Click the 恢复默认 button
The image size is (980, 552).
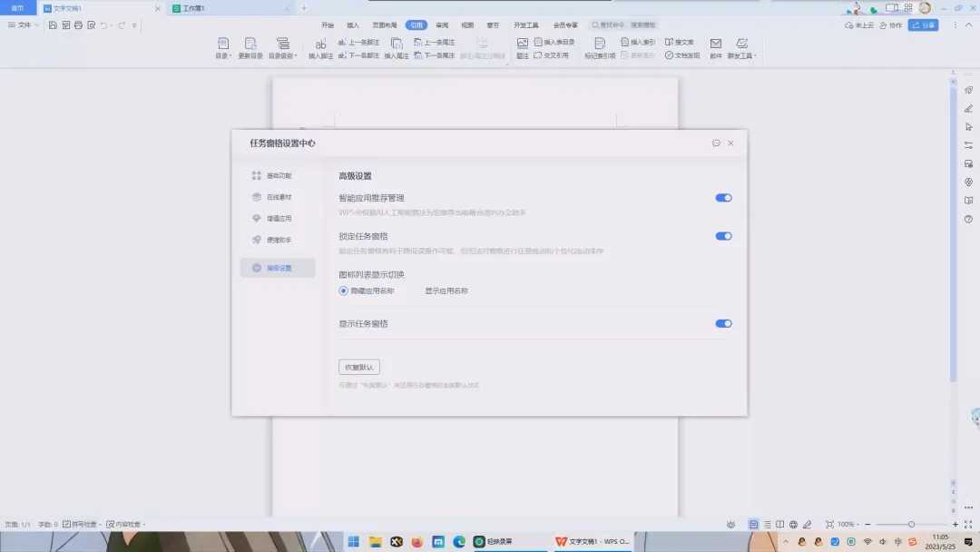coord(358,367)
